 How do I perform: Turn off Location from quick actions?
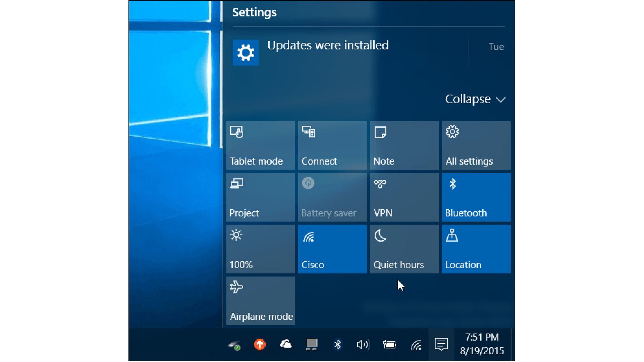(476, 249)
